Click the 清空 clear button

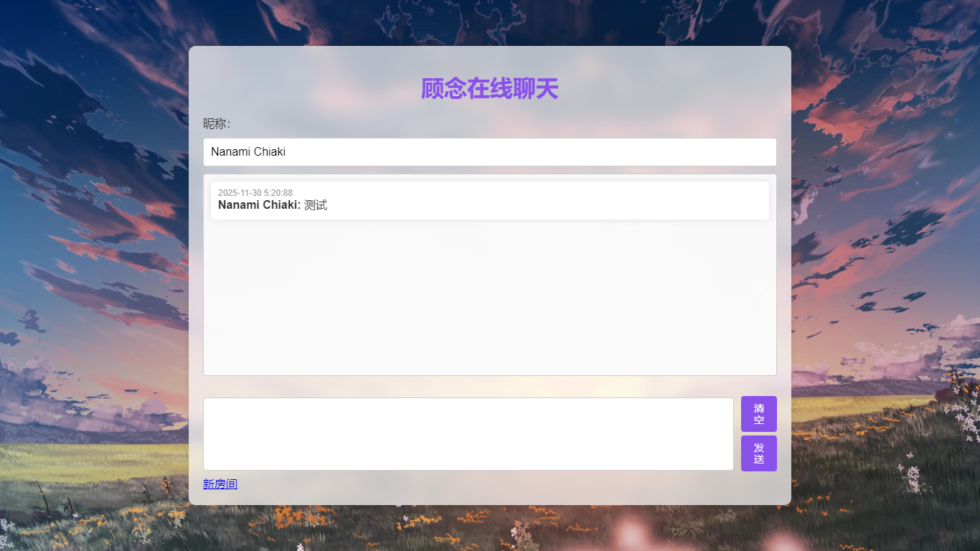click(758, 413)
